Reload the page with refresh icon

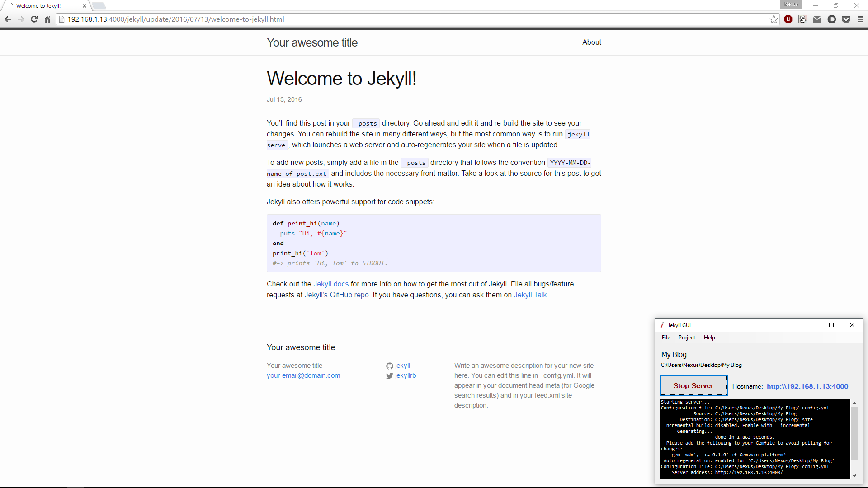tap(34, 19)
